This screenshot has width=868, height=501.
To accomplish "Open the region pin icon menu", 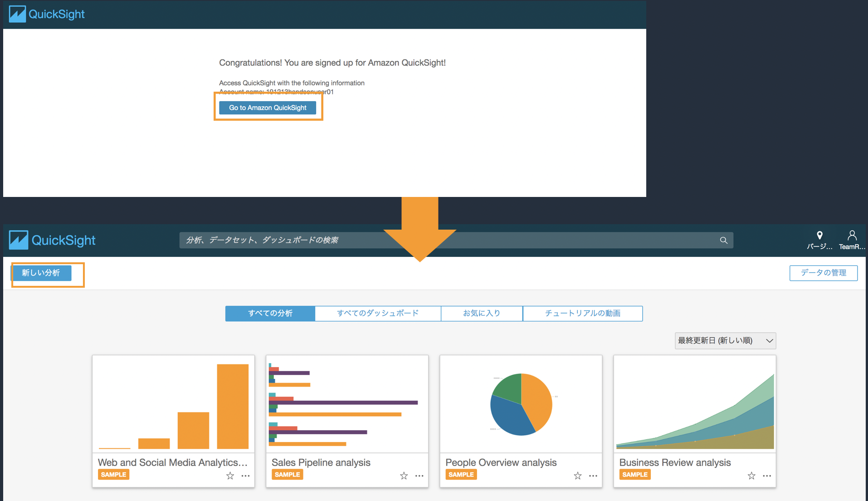I will (819, 240).
